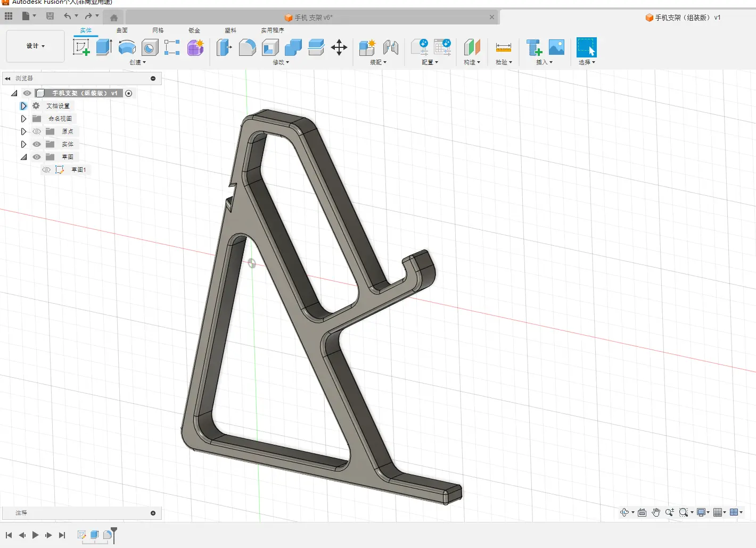Show 草图1 by toggling its eye icon
Screen dimensions: 756x548
tap(46, 170)
